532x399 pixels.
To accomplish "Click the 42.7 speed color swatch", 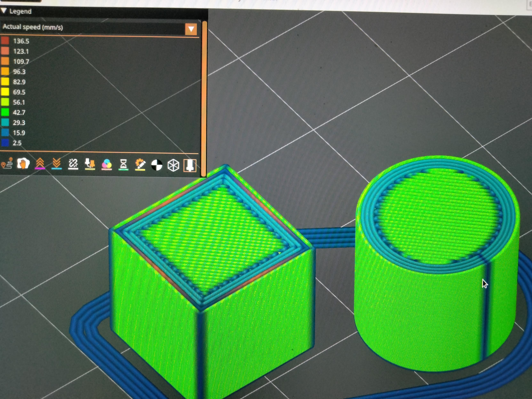I will [x=5, y=112].
